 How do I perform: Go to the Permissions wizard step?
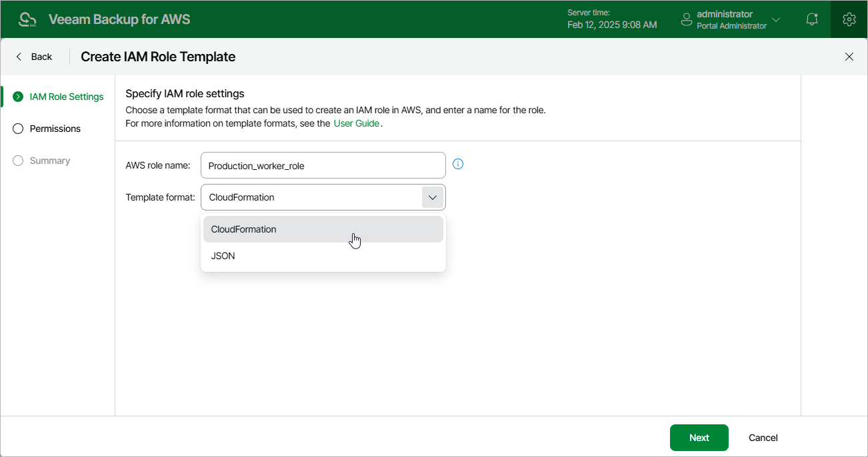coord(47,129)
